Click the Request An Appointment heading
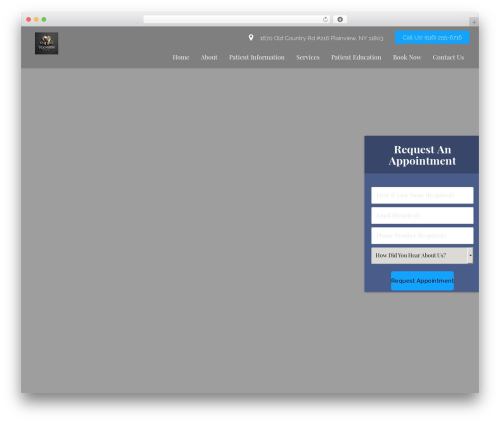The width and height of the screenshot is (500, 423). 422,155
